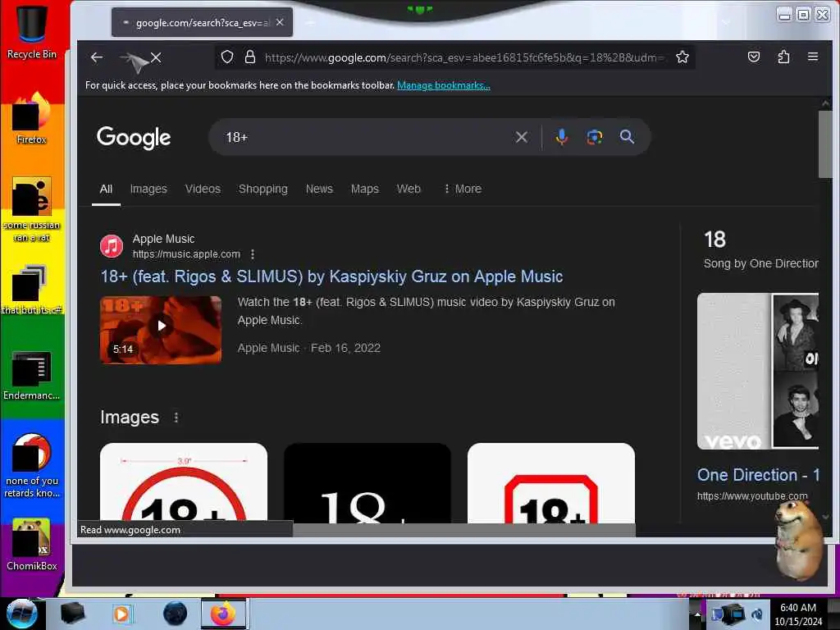The width and height of the screenshot is (840, 630).
Task: Stop page loading with the X button
Action: coord(156,57)
